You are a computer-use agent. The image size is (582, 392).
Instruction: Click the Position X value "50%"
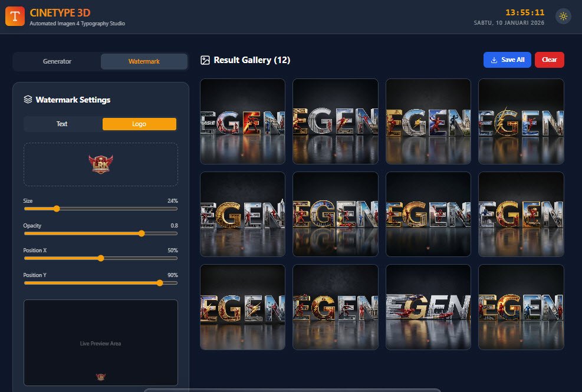point(173,251)
